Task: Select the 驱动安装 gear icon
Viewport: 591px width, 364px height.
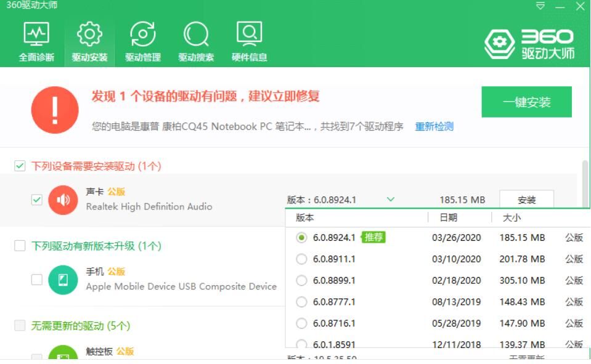Action: (x=89, y=35)
